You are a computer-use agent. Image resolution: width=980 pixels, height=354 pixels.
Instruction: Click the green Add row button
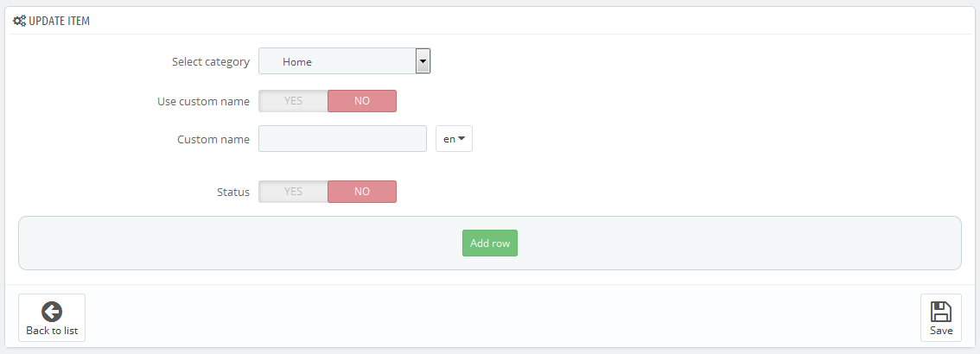tap(490, 243)
